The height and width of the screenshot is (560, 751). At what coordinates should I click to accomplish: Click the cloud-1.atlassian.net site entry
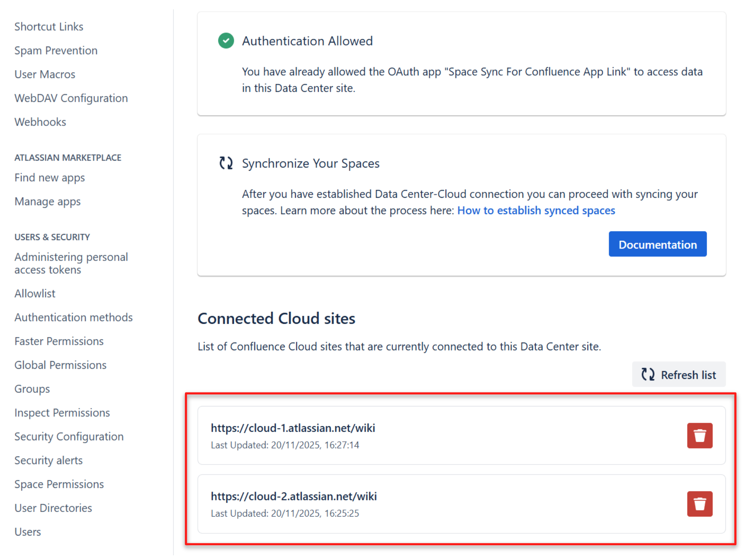293,428
